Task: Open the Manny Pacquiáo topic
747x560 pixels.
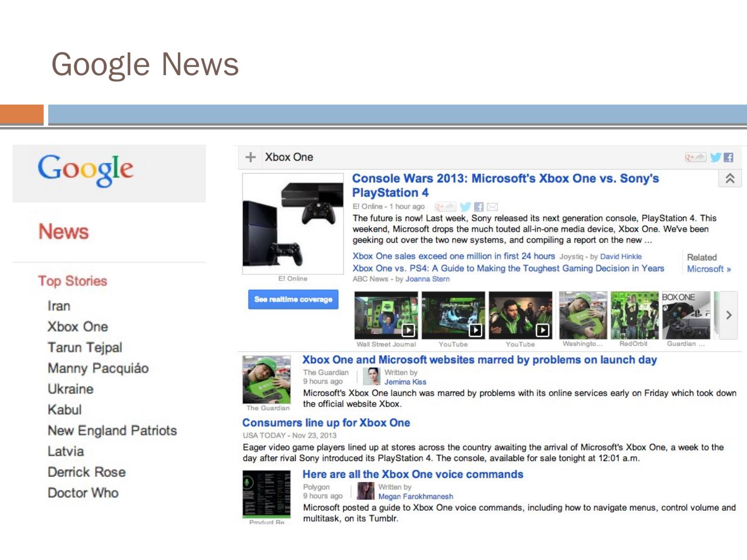Action: [x=98, y=368]
